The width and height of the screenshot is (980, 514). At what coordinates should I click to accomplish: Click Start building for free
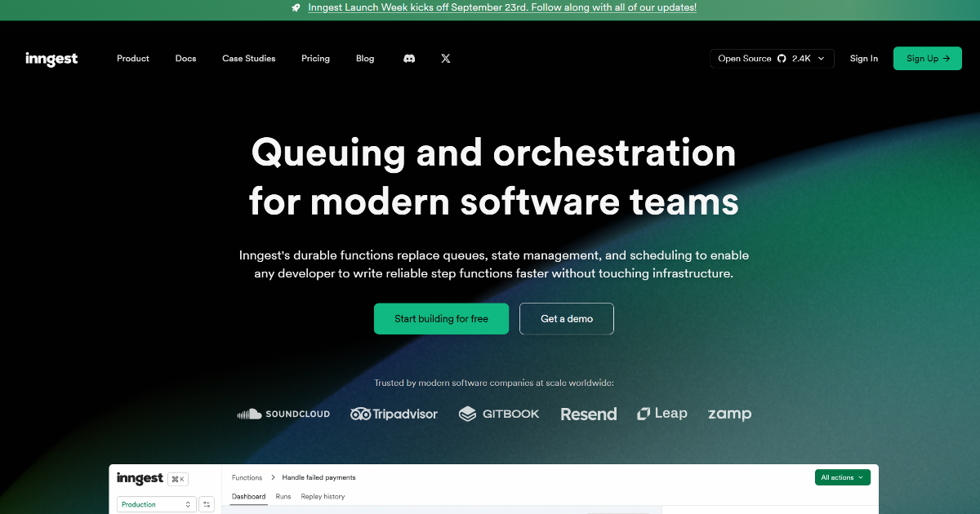click(441, 318)
